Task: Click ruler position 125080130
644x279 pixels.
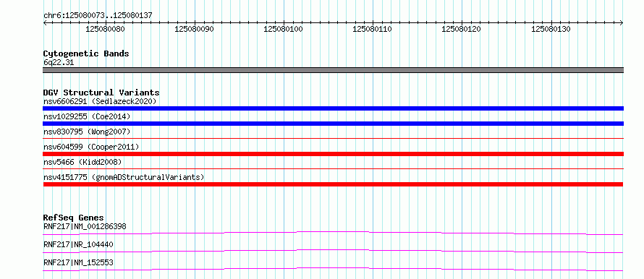Action: [551, 29]
